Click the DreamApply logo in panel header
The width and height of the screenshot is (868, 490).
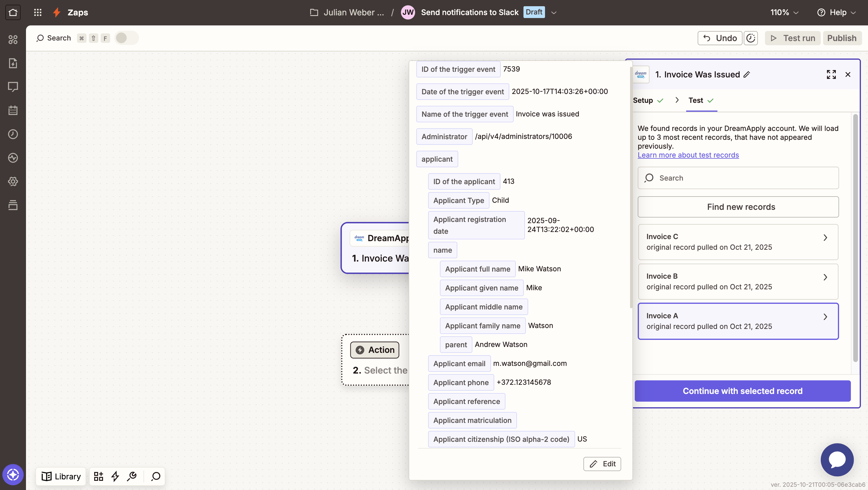click(641, 74)
